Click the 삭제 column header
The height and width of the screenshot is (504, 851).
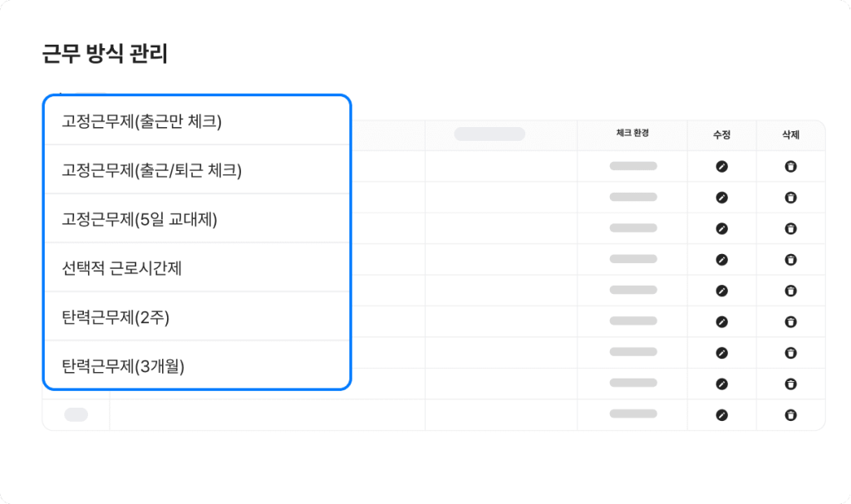[x=790, y=135]
